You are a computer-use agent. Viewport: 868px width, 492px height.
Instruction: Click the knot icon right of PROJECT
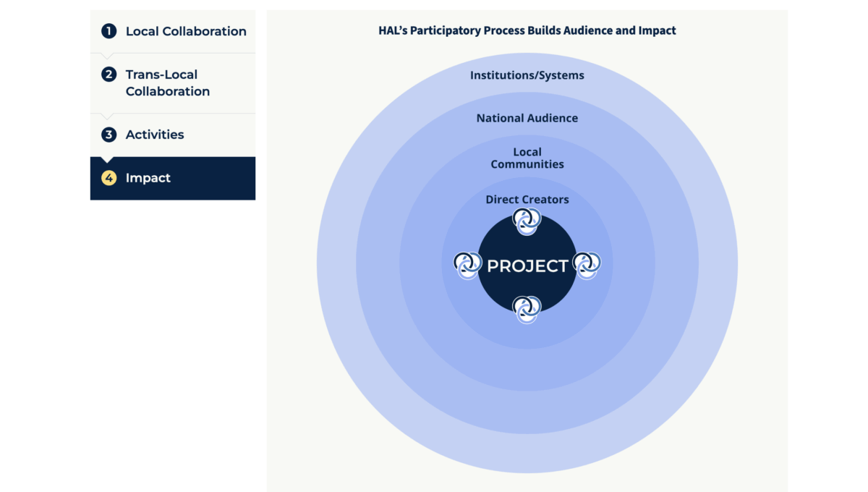pos(587,266)
